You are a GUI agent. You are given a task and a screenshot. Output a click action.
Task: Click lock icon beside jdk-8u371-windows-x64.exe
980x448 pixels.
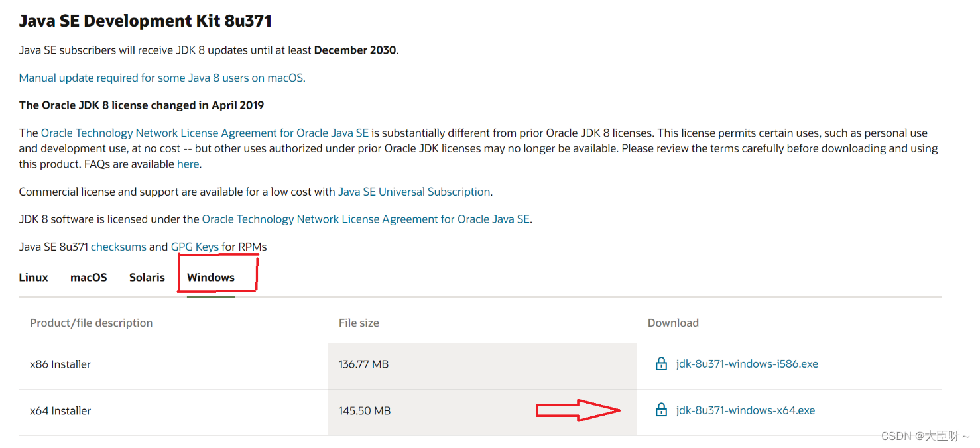click(x=660, y=410)
